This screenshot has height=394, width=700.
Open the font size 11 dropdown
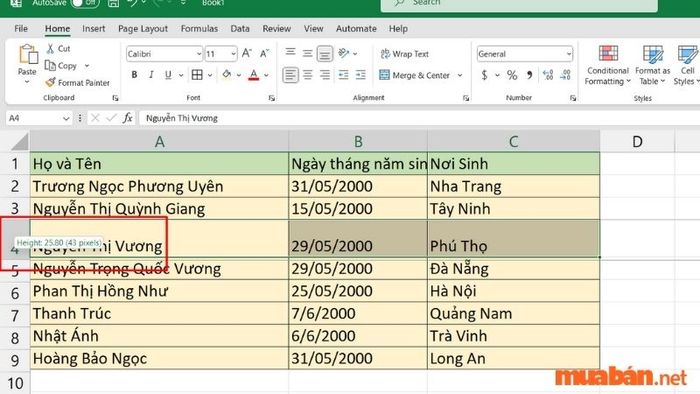(x=233, y=54)
